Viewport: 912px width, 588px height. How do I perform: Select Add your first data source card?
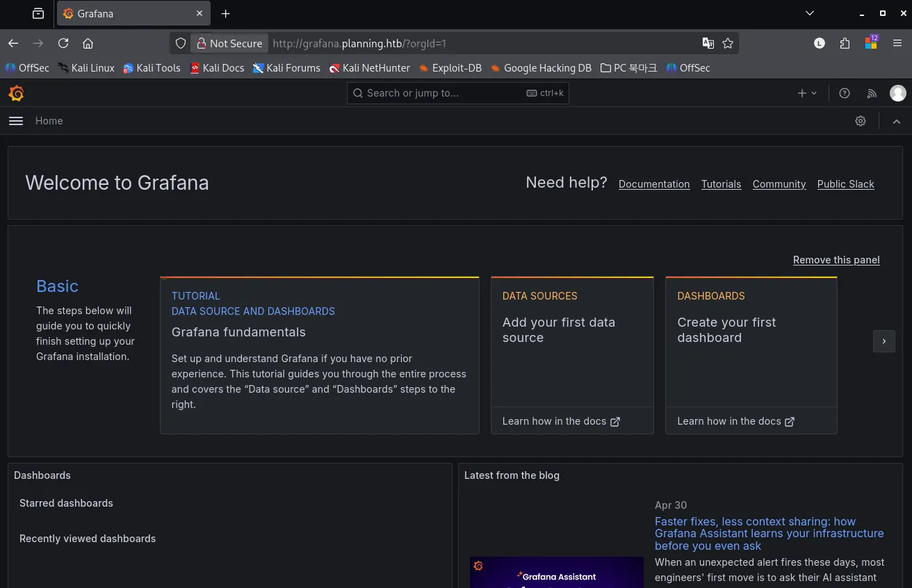pos(572,341)
